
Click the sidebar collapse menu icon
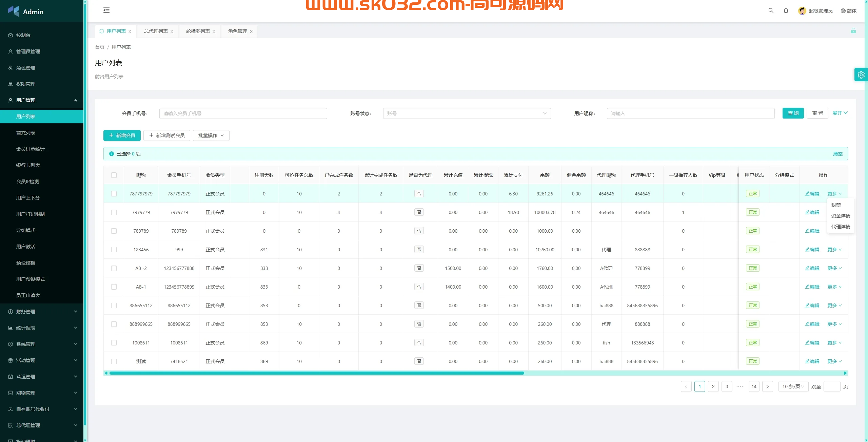click(x=106, y=10)
